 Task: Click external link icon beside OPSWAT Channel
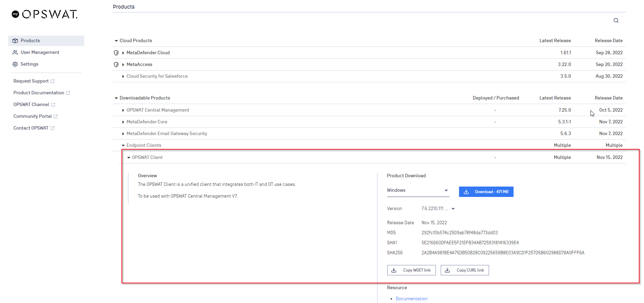tap(53, 105)
